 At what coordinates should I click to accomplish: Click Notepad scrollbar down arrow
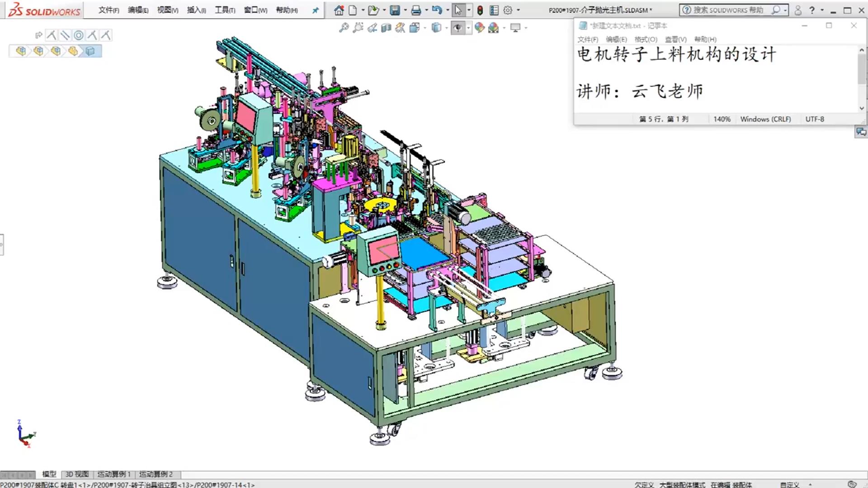(862, 108)
